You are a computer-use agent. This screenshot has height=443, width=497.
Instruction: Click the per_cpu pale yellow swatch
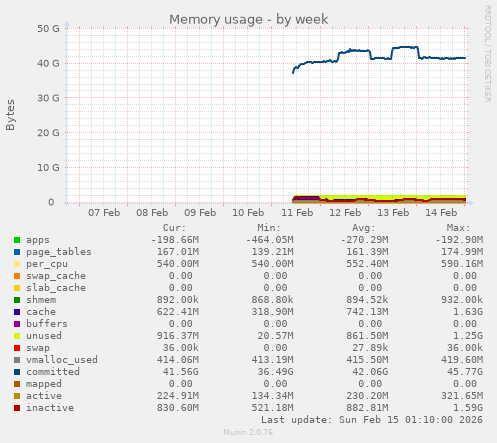tap(17, 264)
